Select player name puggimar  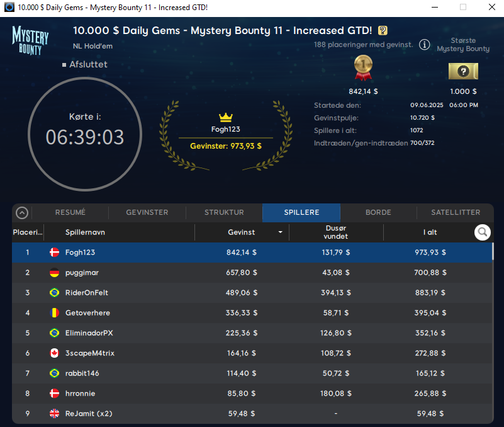[x=82, y=273]
